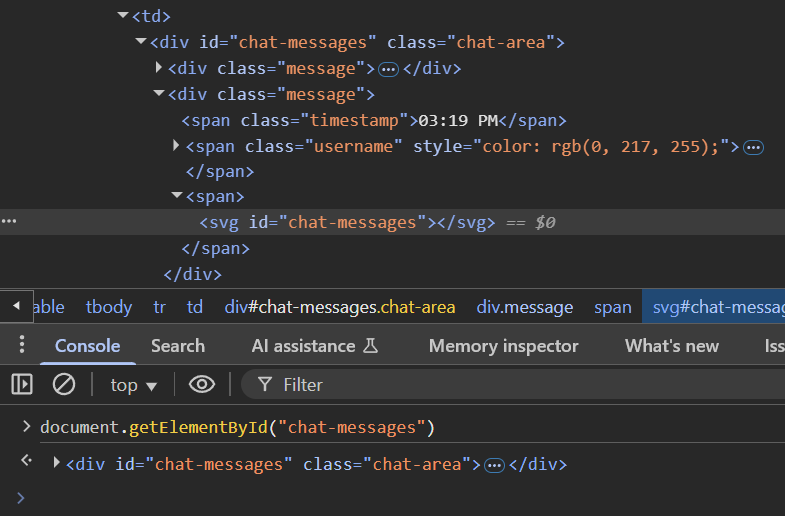This screenshot has height=516, width=785.
Task: Collapse the span containing the svg
Action: pyautogui.click(x=177, y=196)
